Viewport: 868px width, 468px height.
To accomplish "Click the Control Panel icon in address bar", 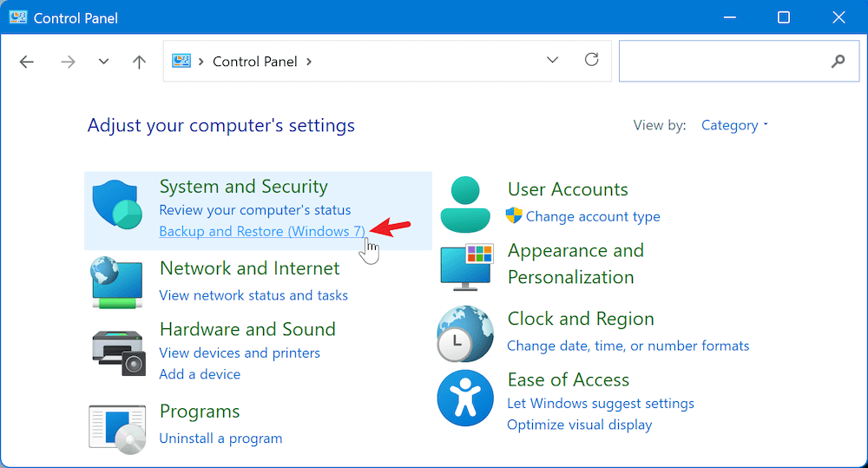I will point(181,61).
